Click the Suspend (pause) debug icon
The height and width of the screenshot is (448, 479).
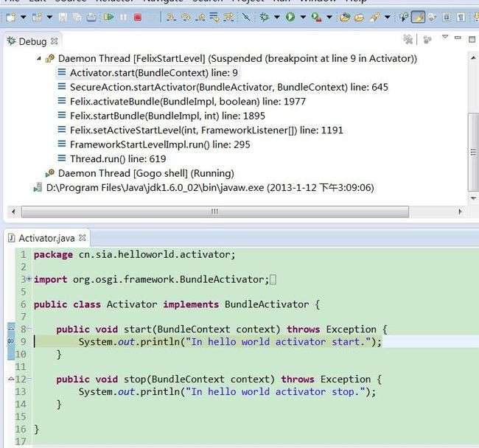click(123, 17)
